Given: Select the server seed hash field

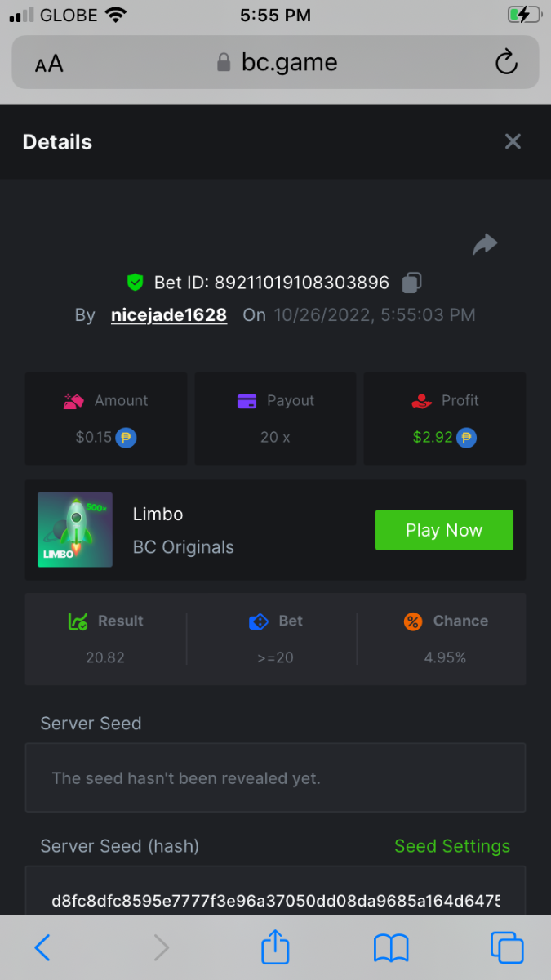Looking at the screenshot, I should point(275,901).
